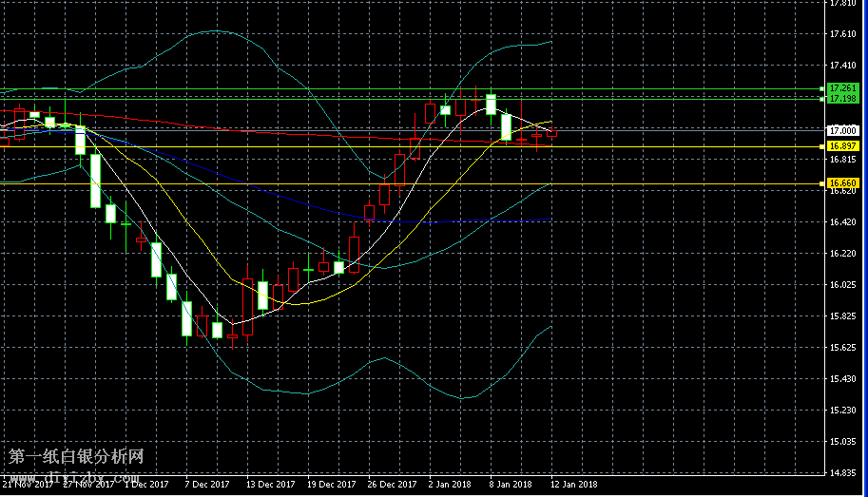Click the green 17.261 price label
868x497 pixels.
tap(843, 88)
